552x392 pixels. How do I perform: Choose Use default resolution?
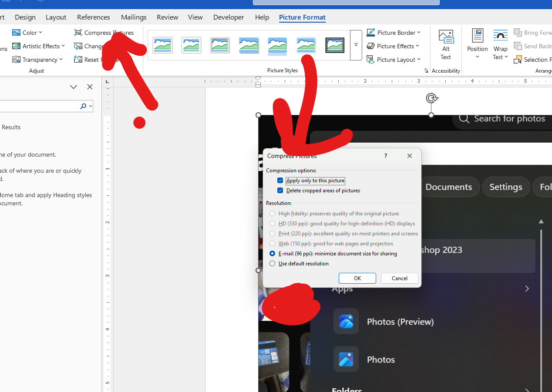[x=273, y=264]
